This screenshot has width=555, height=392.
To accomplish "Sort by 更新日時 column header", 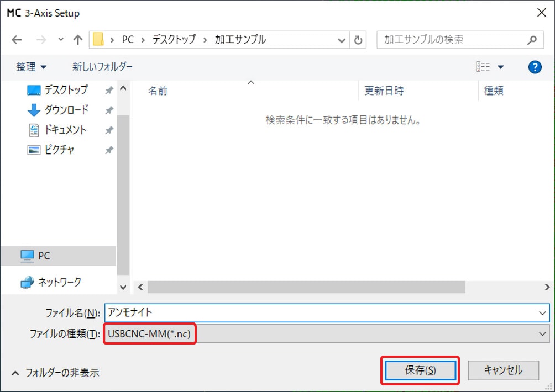I will pos(384,91).
